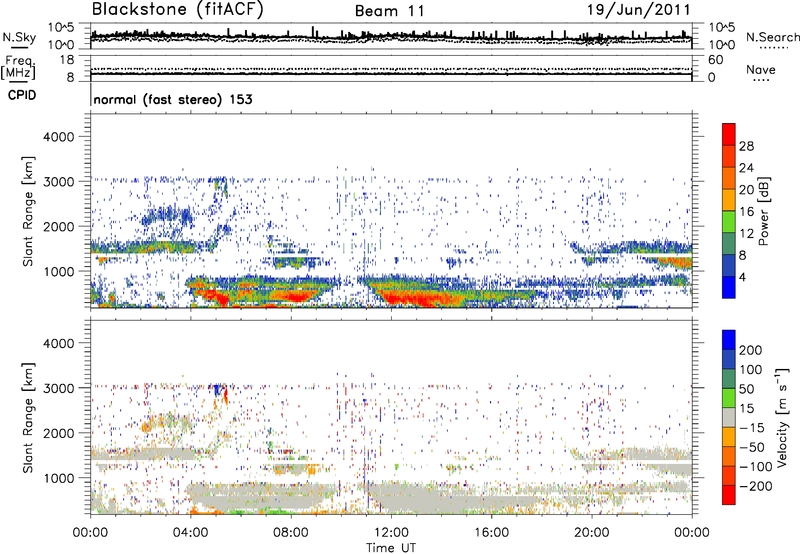Click the '3000' tick on the power panel
This screenshot has height=554, width=800.
[x=59, y=182]
